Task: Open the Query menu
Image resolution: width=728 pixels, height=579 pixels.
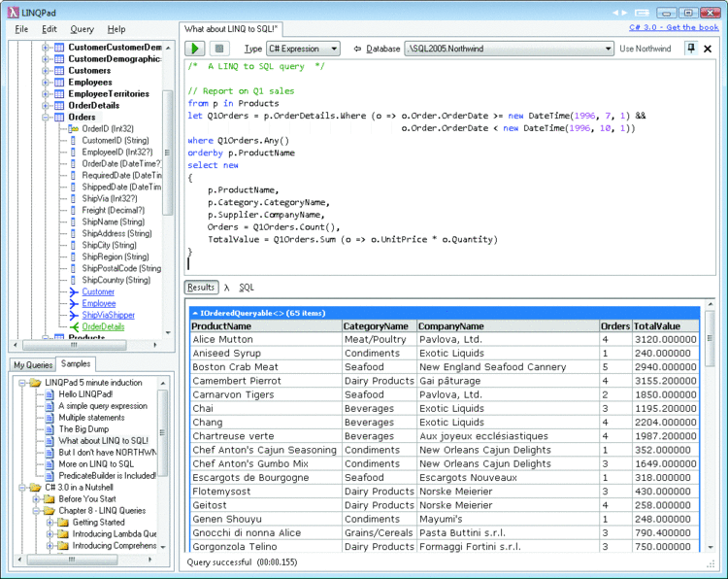Action: [83, 29]
